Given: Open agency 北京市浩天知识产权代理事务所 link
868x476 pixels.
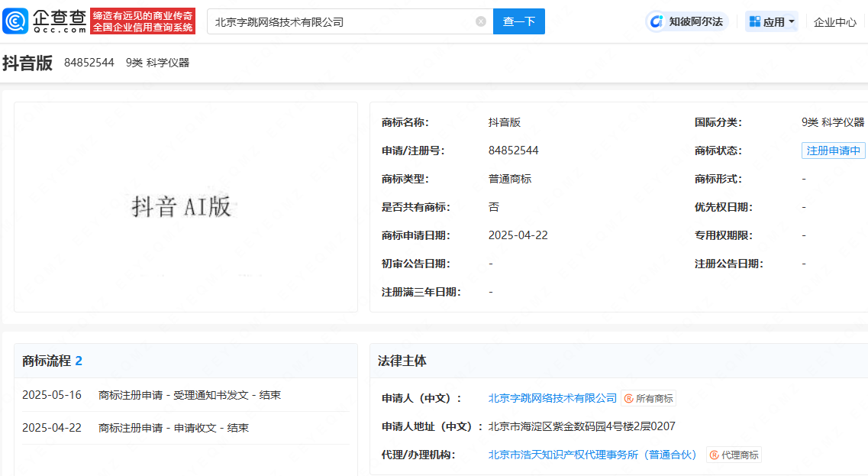Looking at the screenshot, I should [592, 455].
